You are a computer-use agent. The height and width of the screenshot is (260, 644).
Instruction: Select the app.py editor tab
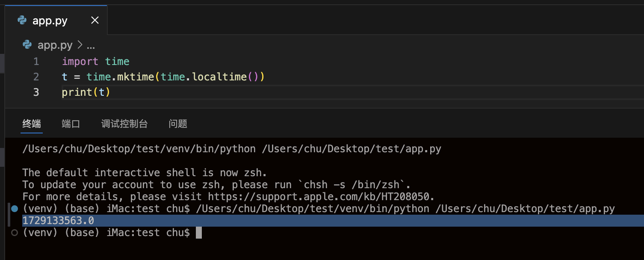(50, 21)
